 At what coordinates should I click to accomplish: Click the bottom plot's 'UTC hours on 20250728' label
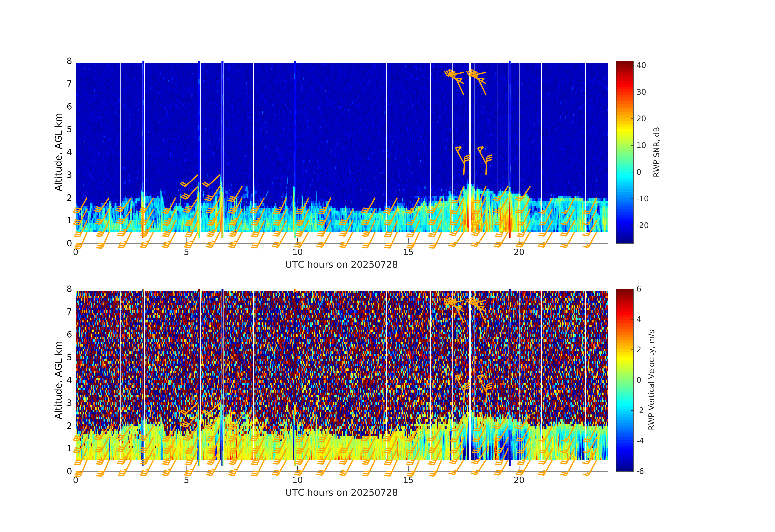[x=341, y=493]
